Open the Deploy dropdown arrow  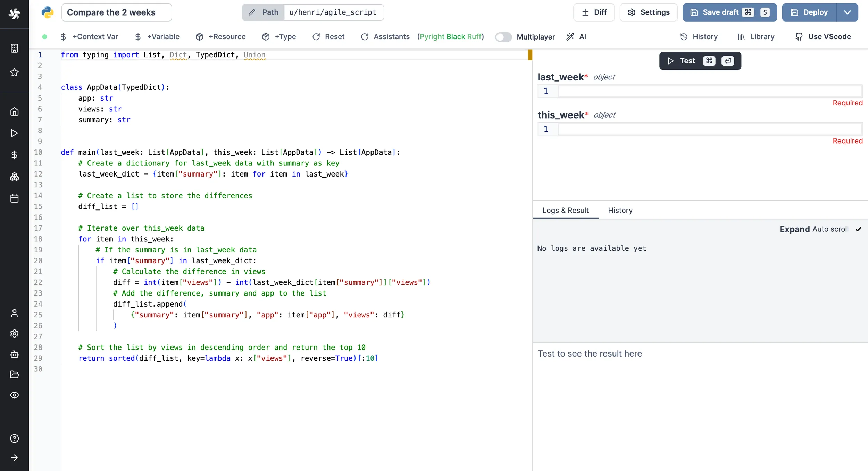click(847, 12)
